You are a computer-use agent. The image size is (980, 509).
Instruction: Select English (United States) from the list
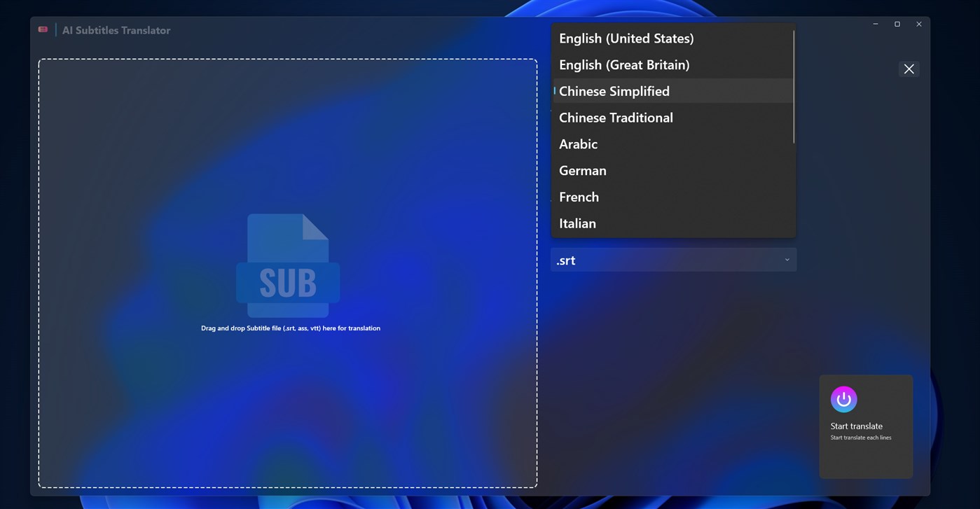click(626, 38)
